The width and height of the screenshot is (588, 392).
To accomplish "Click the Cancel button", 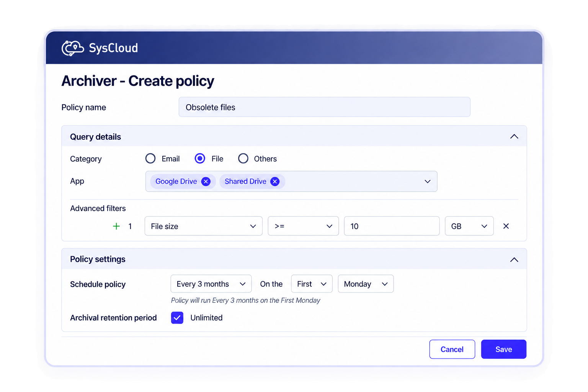I will click(452, 349).
